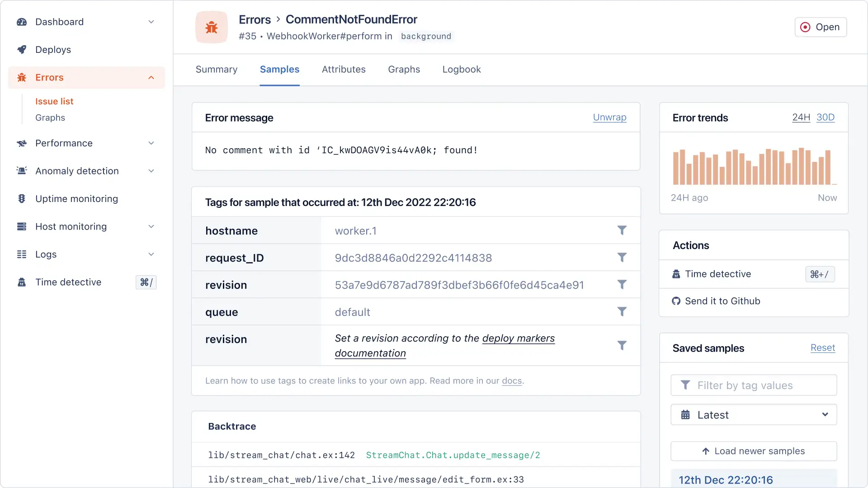Click the calendar icon in Latest dropdown
The image size is (868, 488).
tap(685, 415)
